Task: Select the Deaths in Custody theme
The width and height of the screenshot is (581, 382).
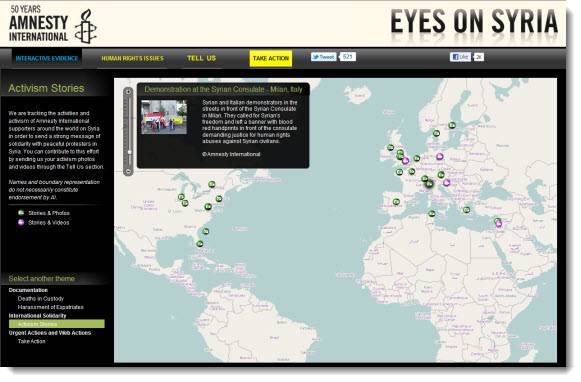Action: coord(41,299)
